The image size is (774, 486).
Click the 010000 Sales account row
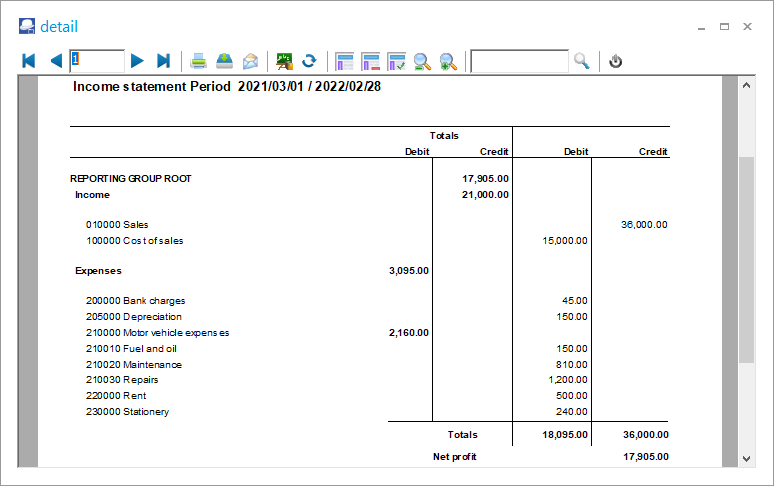click(x=117, y=225)
